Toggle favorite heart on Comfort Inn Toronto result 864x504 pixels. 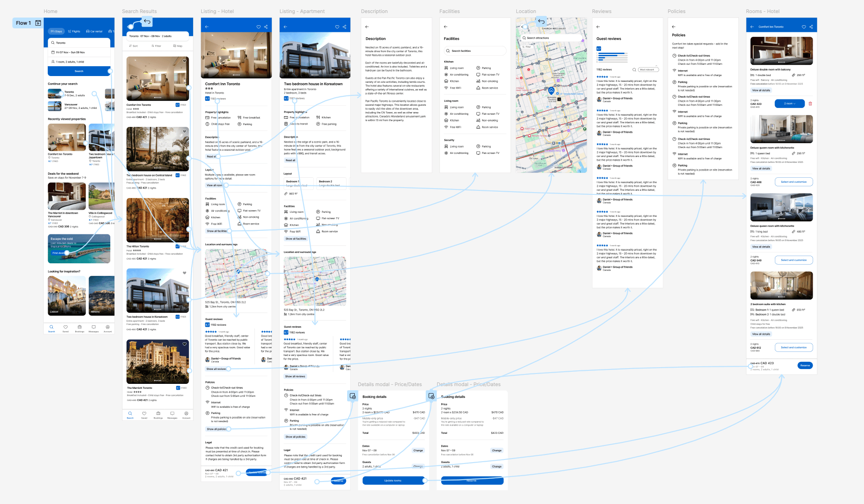[x=184, y=61]
